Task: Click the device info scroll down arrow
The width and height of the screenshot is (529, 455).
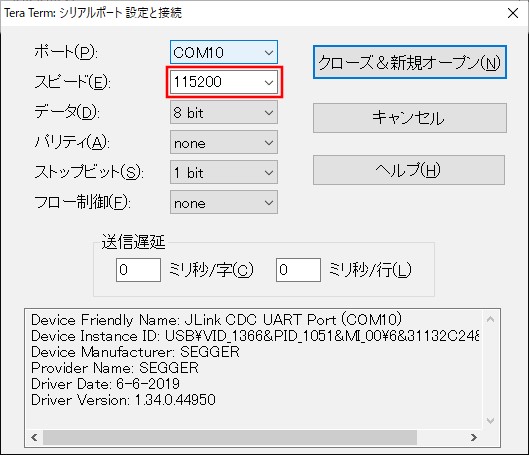Action: [x=491, y=421]
